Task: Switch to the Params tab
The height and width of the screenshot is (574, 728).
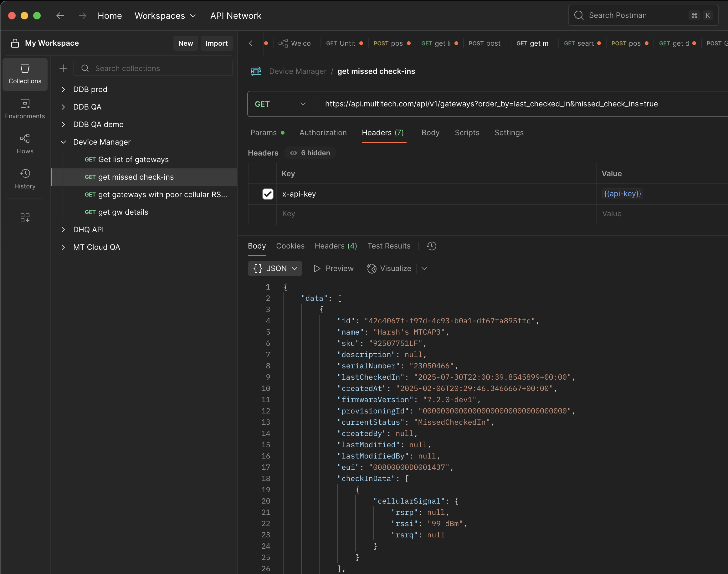Action: pyautogui.click(x=267, y=133)
